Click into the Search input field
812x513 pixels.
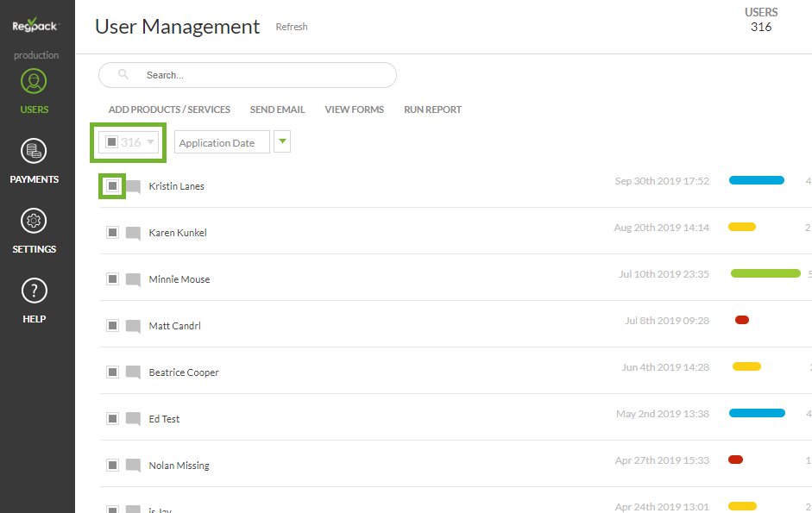(259, 75)
